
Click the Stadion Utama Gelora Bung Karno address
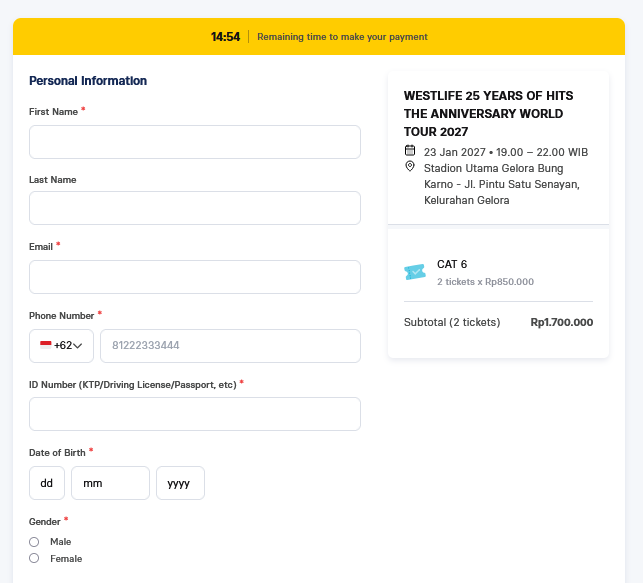[502, 184]
